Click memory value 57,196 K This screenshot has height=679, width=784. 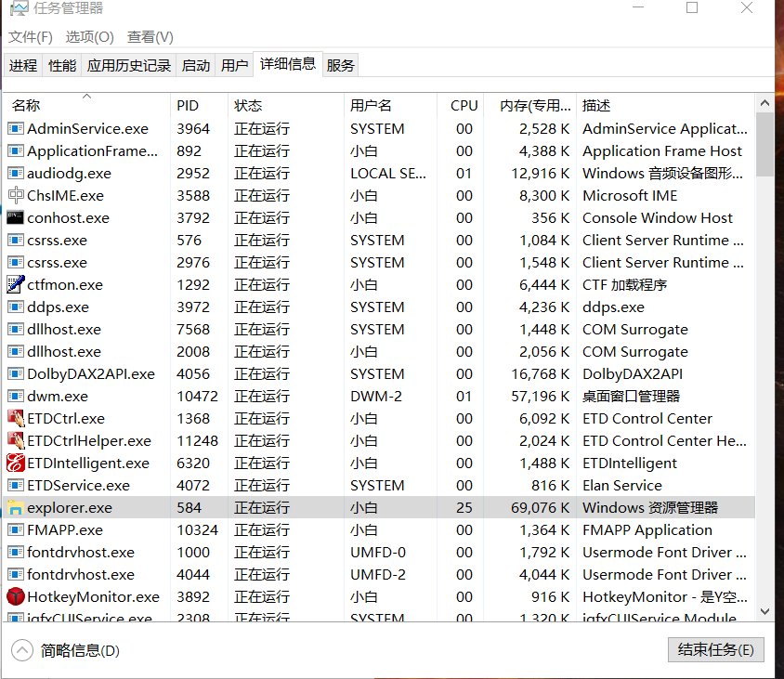[x=540, y=397]
